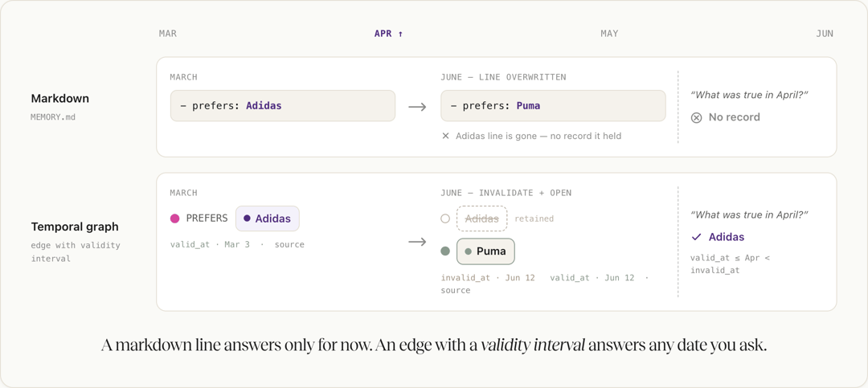Click the arrow between Adidas and Puma markdown lines
The width and height of the screenshot is (868, 388).
(417, 106)
